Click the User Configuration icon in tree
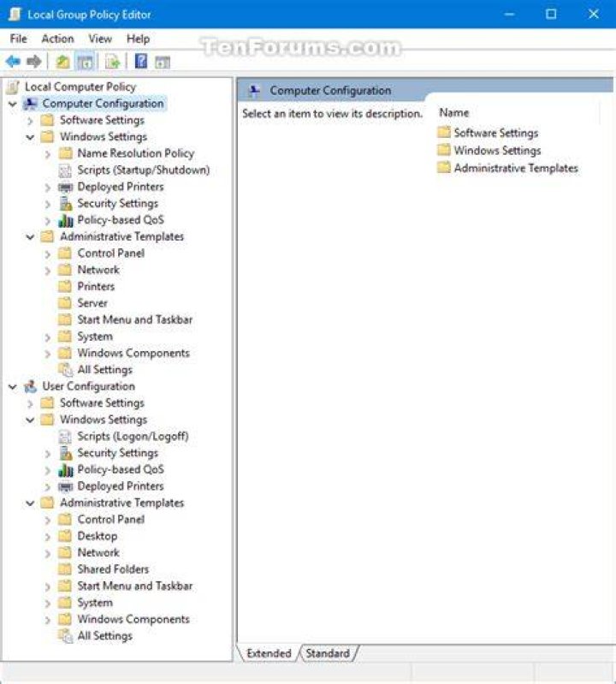 pos(31,386)
